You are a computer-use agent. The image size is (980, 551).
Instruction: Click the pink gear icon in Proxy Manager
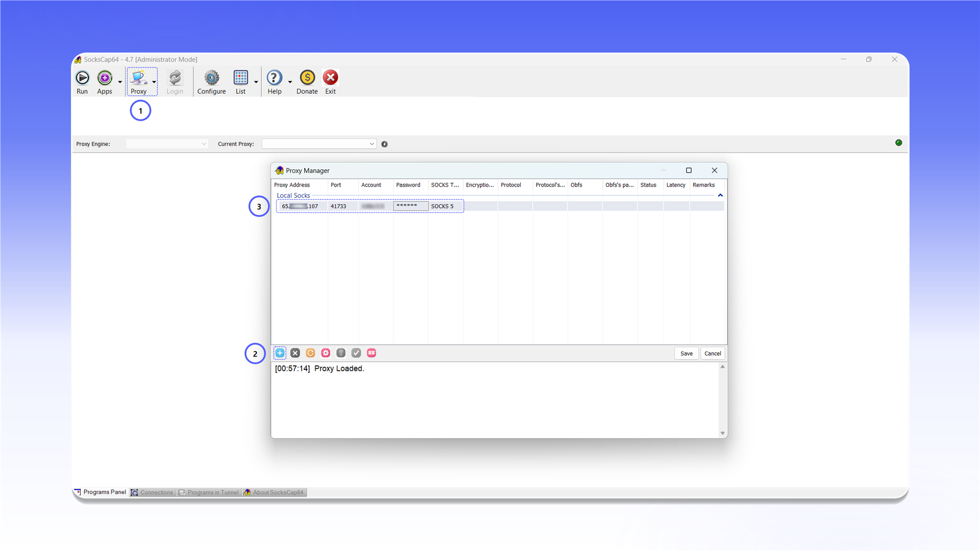(x=326, y=353)
